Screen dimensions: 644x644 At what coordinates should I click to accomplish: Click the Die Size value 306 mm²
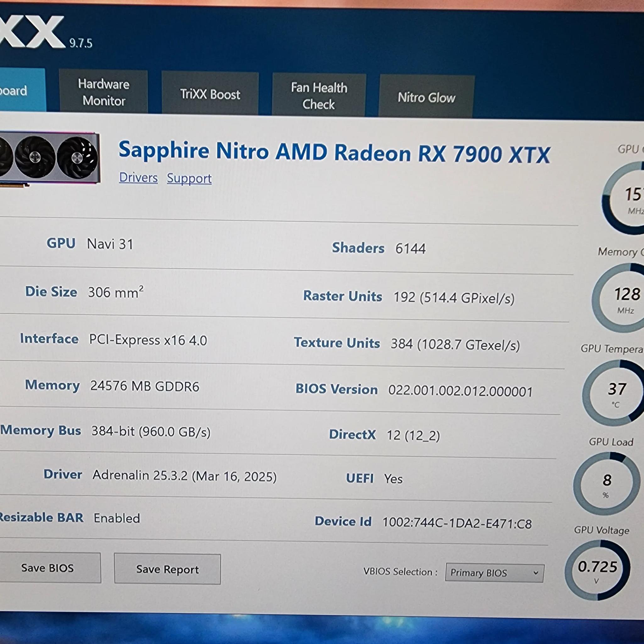(116, 292)
